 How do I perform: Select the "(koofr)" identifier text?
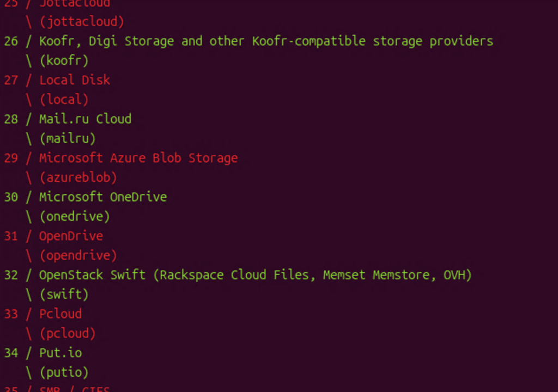64,60
